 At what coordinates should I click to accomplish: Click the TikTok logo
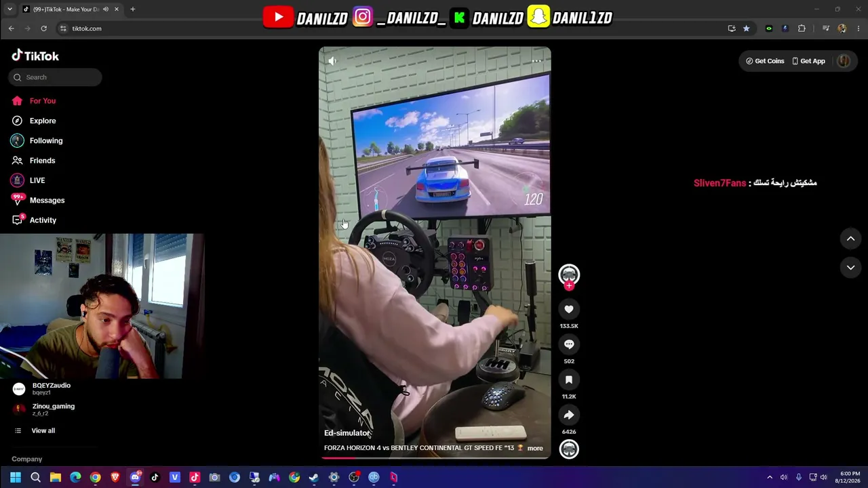[x=35, y=56]
